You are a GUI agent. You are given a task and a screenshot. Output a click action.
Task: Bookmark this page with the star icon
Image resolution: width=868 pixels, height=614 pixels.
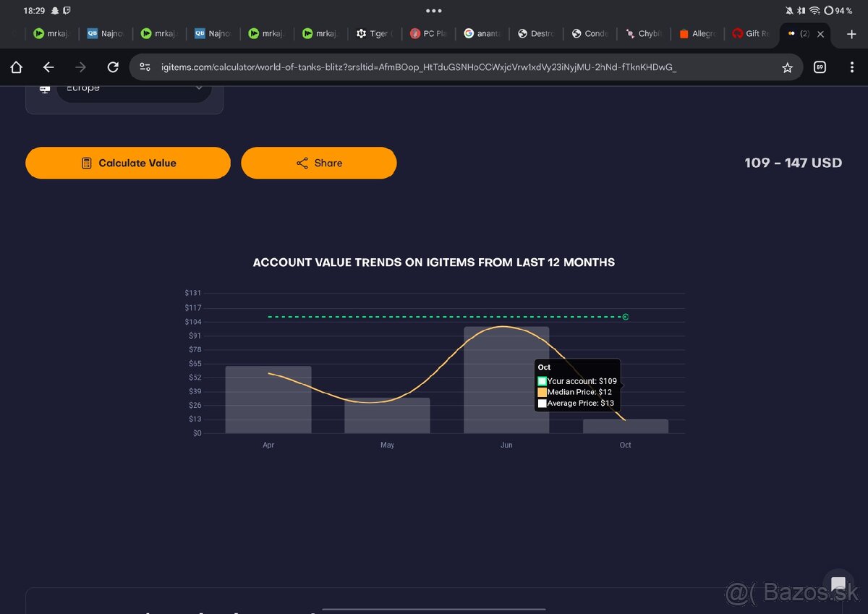(x=787, y=67)
